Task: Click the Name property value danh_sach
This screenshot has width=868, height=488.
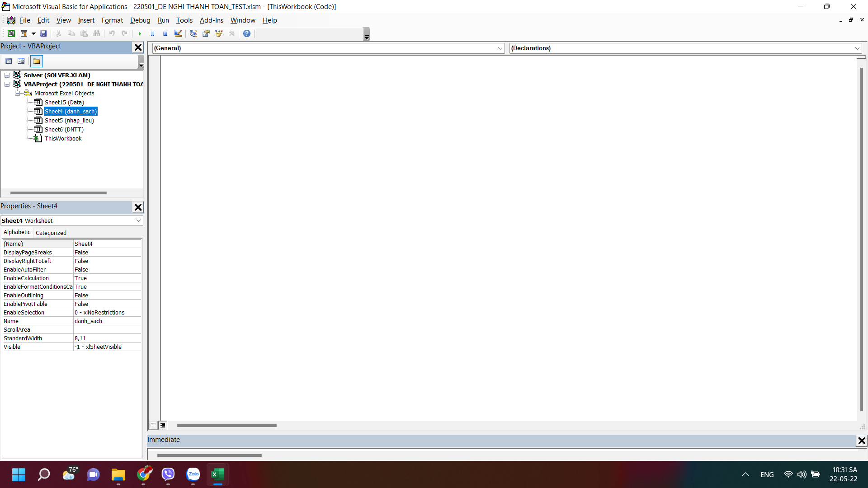Action: [108, 321]
